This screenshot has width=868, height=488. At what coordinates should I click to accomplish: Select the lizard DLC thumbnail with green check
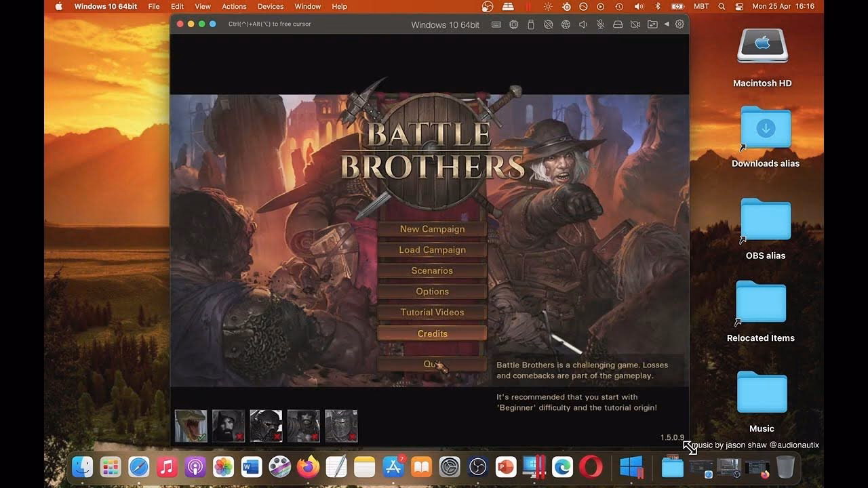coord(191,426)
